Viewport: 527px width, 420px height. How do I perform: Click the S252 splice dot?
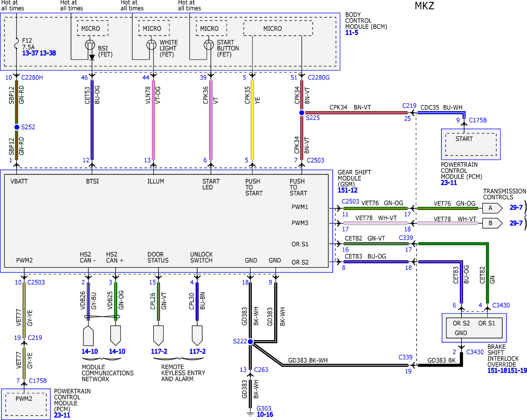17,127
